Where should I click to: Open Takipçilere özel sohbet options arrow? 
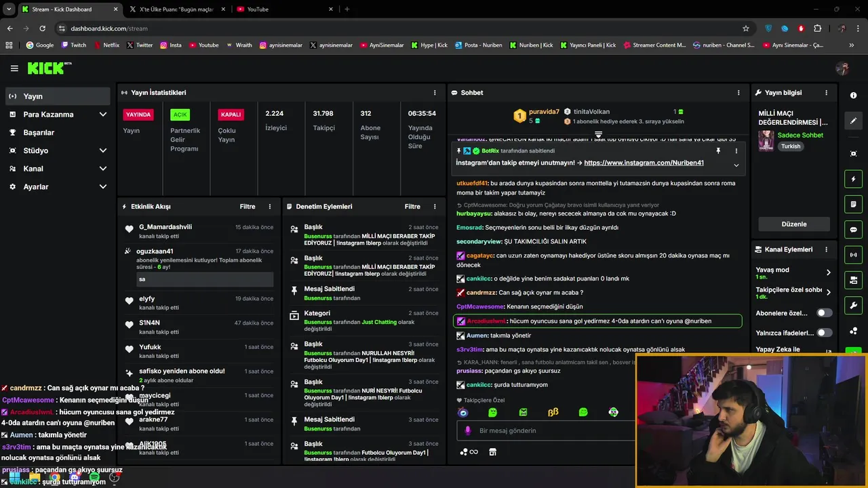tap(828, 292)
